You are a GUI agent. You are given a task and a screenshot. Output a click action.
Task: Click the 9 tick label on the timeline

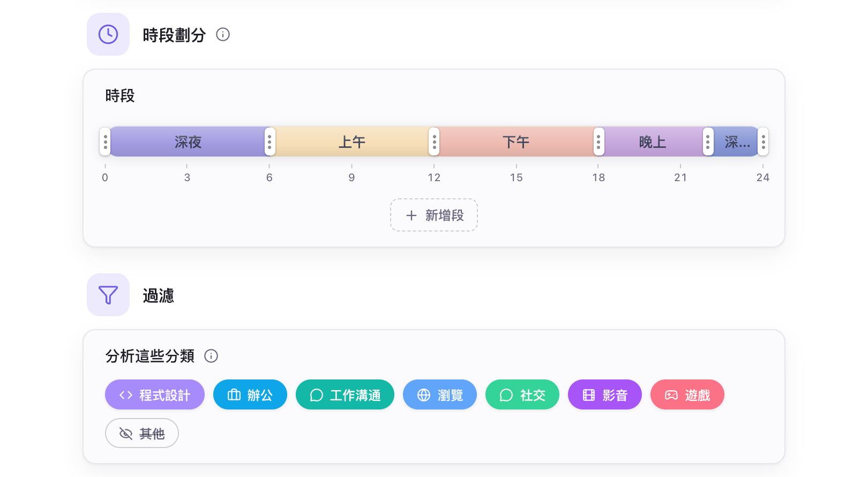pyautogui.click(x=351, y=177)
